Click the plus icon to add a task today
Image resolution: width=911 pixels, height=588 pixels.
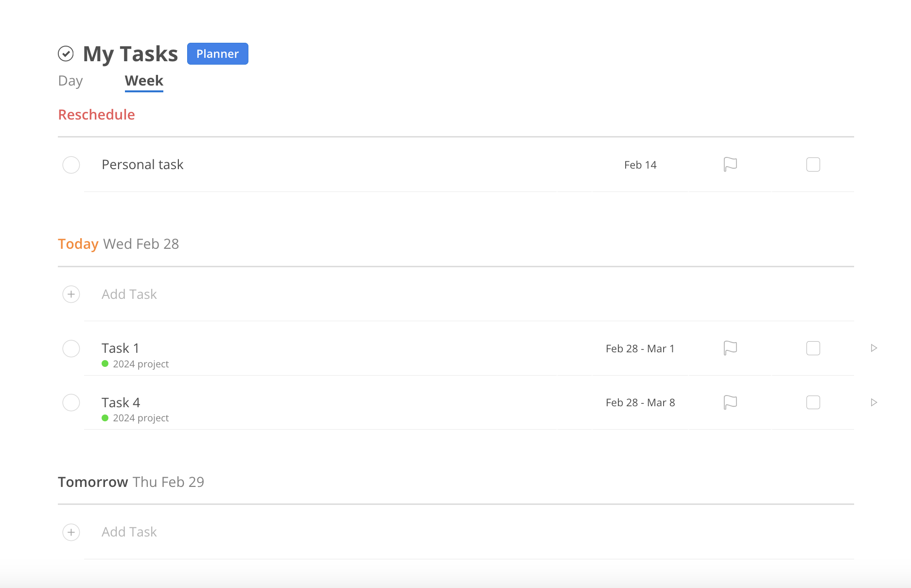(71, 294)
